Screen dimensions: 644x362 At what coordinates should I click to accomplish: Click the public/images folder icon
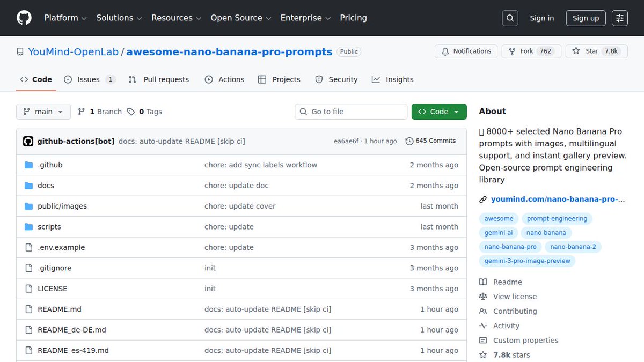(x=29, y=206)
